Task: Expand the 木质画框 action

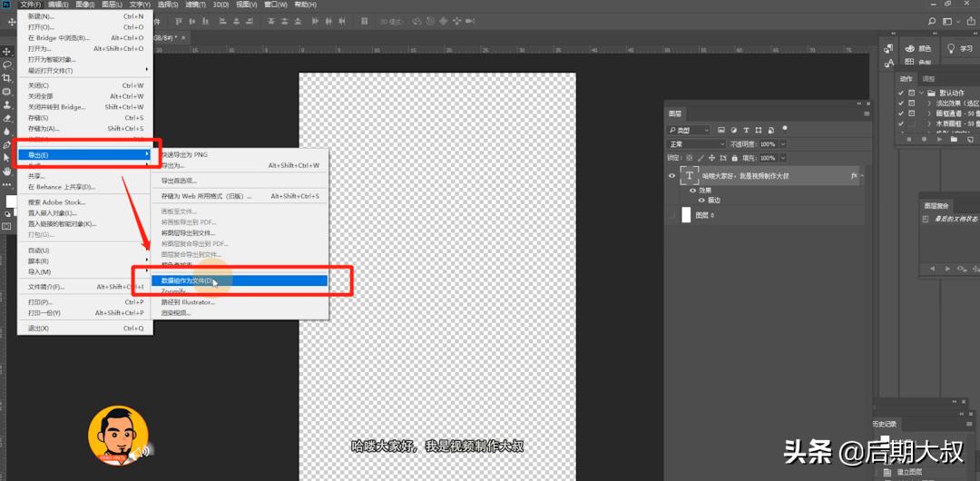Action: tap(929, 124)
